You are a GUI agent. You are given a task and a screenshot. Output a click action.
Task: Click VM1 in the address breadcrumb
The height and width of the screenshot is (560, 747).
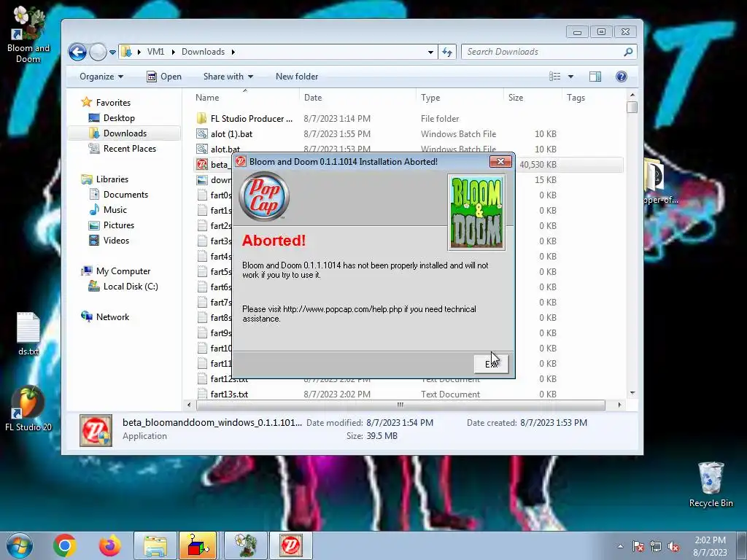point(155,52)
